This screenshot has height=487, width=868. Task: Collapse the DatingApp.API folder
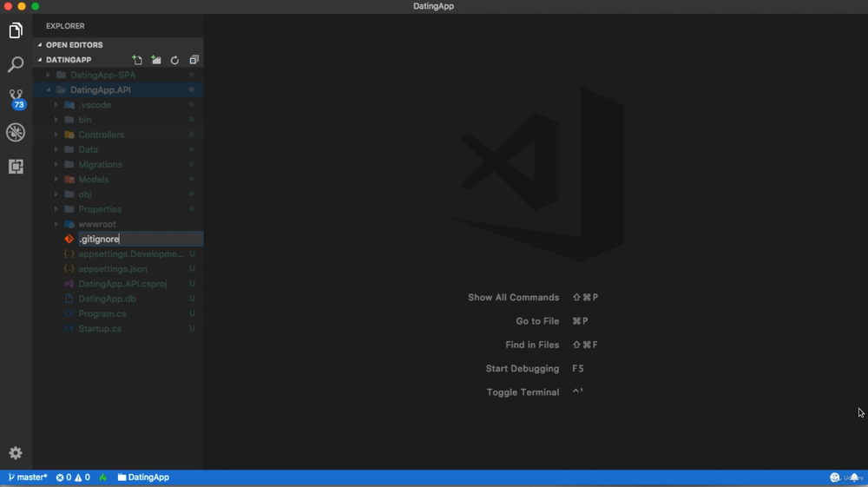click(x=118, y=89)
